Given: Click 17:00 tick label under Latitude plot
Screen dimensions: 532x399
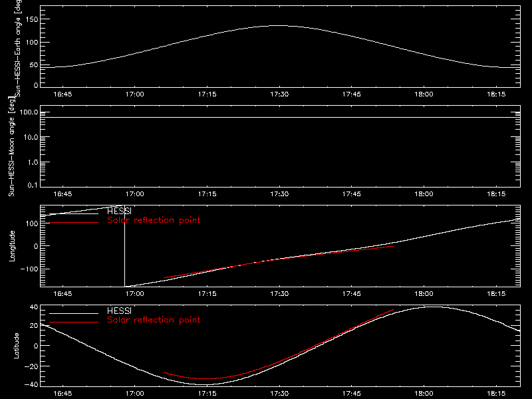Looking at the screenshot, I should tap(135, 394).
